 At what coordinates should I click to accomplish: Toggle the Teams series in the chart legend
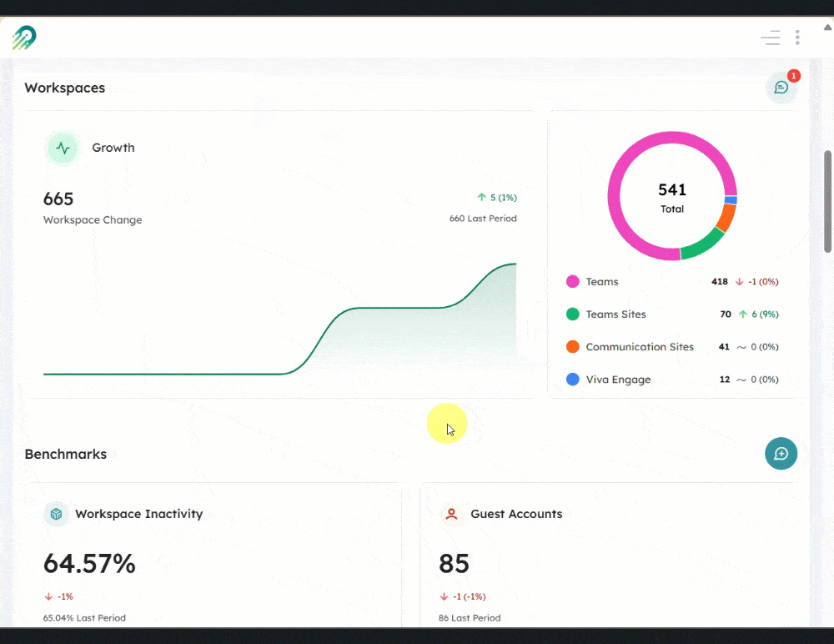coord(602,281)
